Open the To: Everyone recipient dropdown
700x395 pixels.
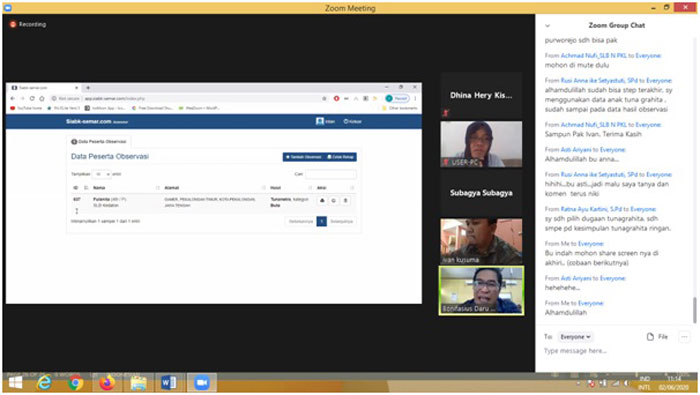click(x=575, y=337)
